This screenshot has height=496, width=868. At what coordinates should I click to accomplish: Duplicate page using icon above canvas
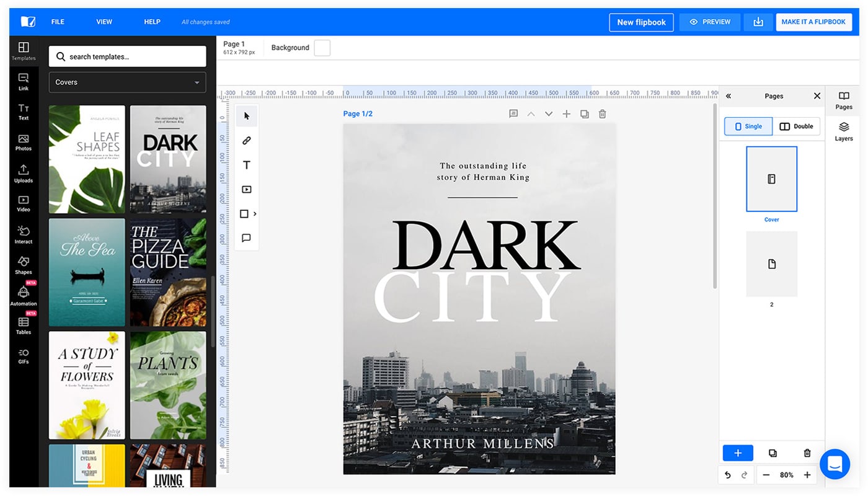click(584, 114)
